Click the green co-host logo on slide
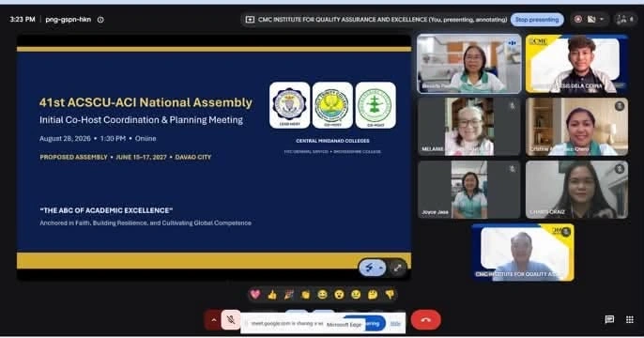 376,105
